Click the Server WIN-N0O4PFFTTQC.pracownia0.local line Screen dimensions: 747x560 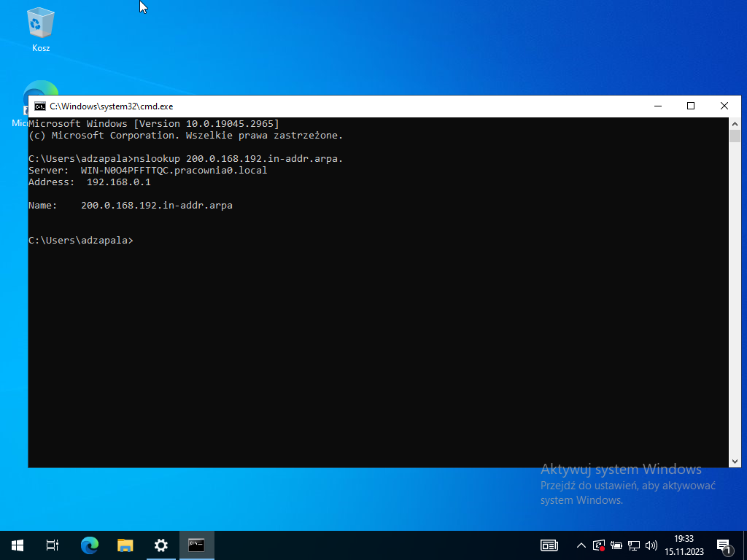[147, 170]
